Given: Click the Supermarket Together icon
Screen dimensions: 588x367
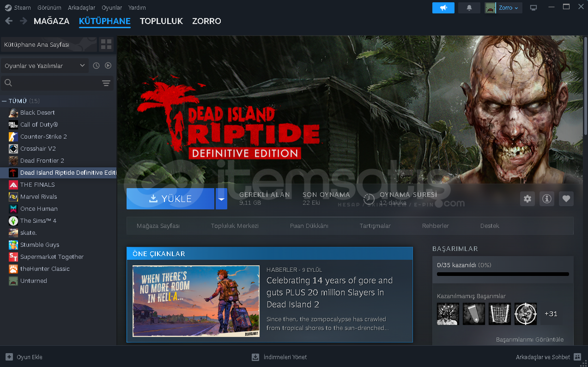Looking at the screenshot, I should 13,257.
